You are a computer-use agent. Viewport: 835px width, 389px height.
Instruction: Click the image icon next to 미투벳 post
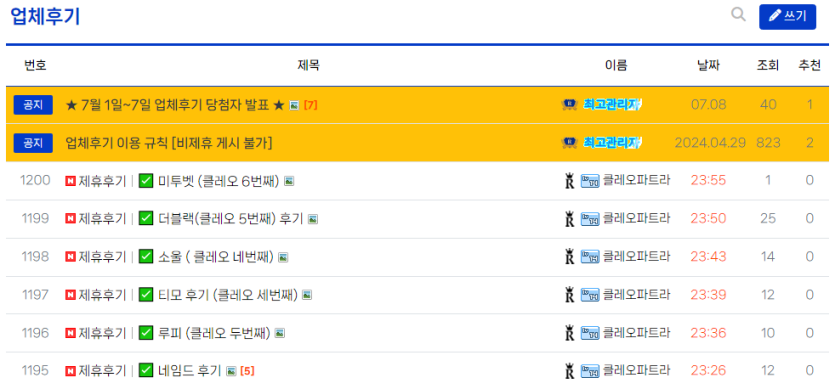click(x=289, y=181)
